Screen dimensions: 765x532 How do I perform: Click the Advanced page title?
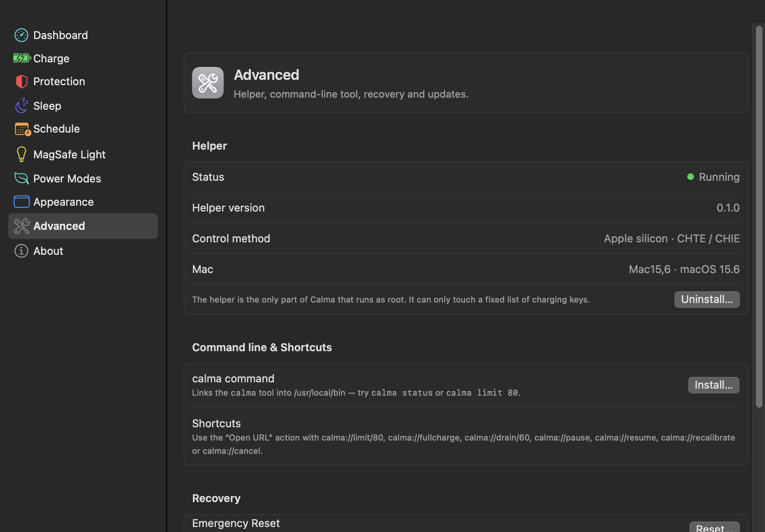coord(267,75)
